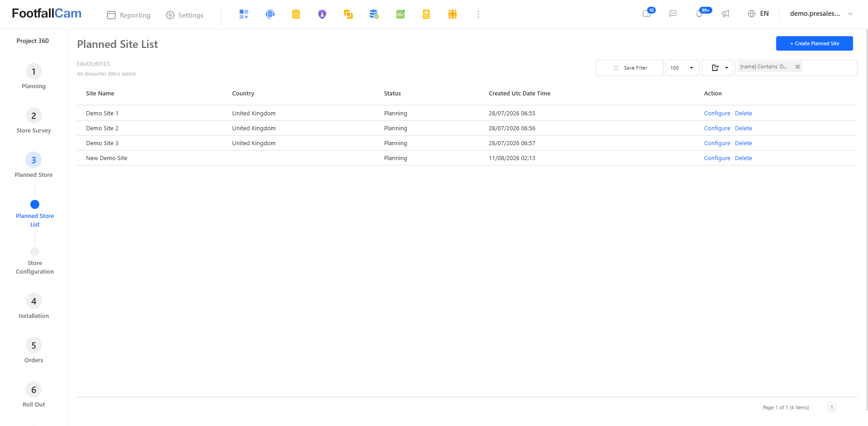Expand the demo.presales account menu
868x426 pixels.
coord(821,14)
